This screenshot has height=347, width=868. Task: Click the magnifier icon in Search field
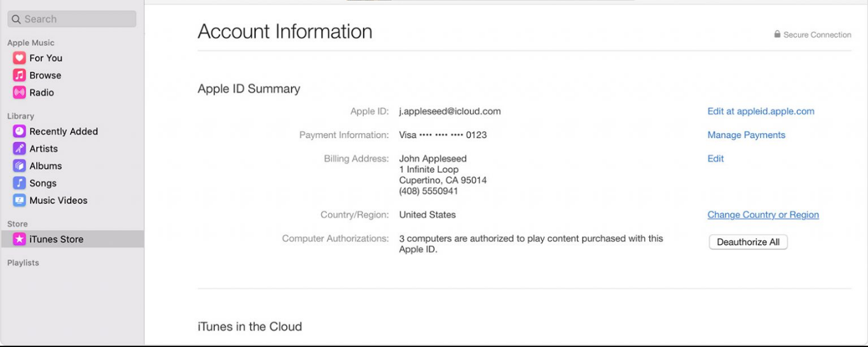[17, 19]
